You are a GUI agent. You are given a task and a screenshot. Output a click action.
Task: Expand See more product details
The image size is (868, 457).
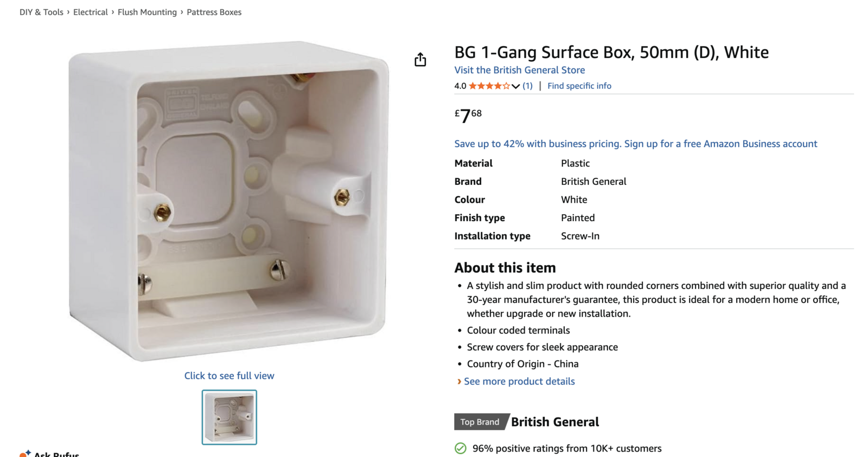coord(519,381)
